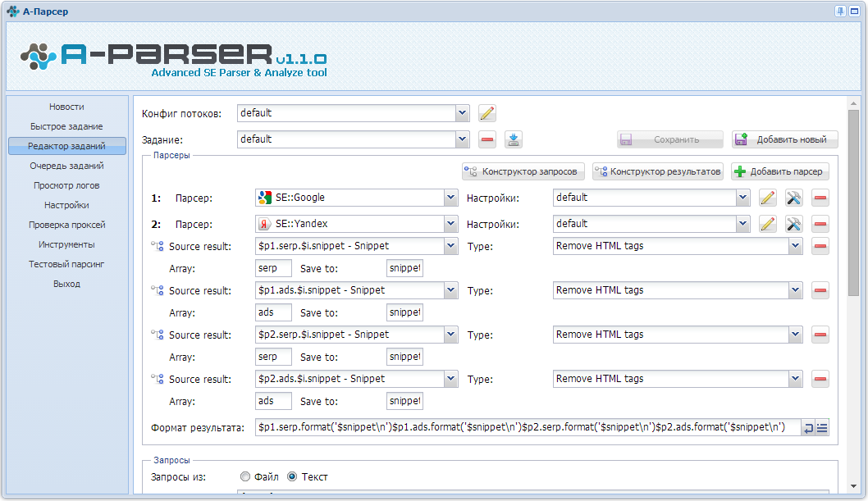This screenshot has height=501, width=868.
Task: Edit the thread config with pencil icon
Action: 487,113
